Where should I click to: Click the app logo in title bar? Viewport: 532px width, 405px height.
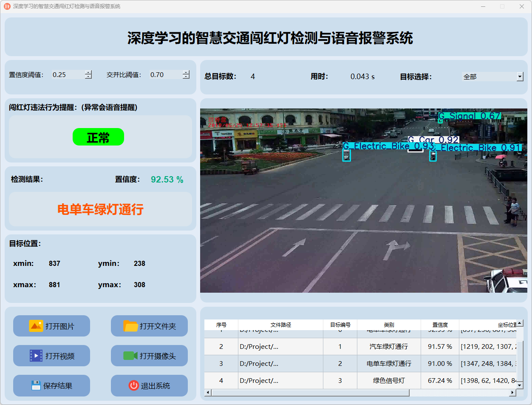click(x=7, y=6)
